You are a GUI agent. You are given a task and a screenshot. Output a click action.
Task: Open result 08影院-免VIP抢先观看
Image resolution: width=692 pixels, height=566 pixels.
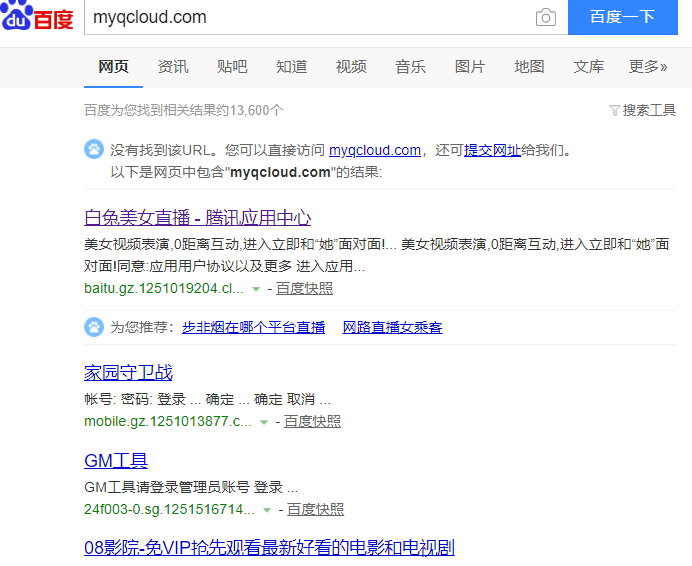(x=269, y=547)
